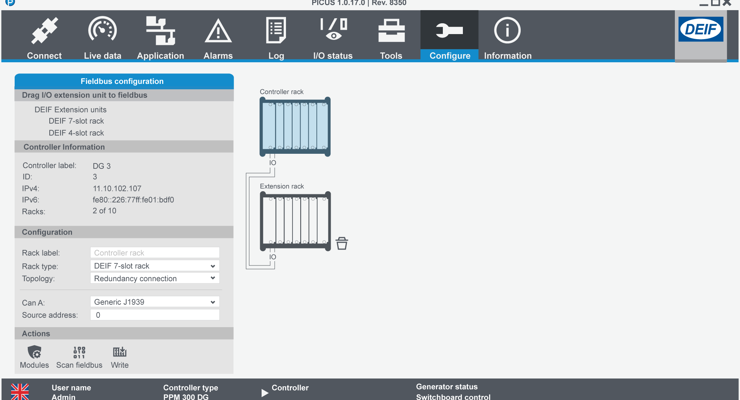The image size is (740, 400).
Task: Open the Connect page
Action: click(x=44, y=38)
